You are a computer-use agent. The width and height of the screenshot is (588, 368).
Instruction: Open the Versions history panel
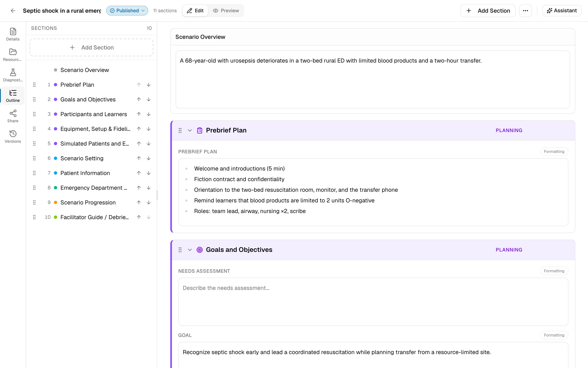click(x=13, y=137)
